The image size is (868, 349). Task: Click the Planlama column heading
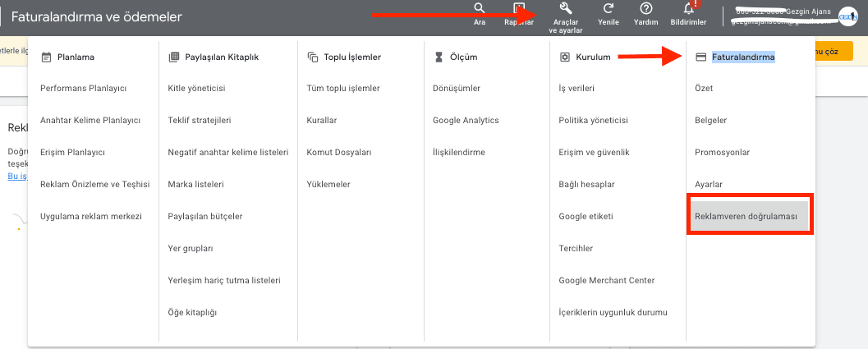[76, 57]
